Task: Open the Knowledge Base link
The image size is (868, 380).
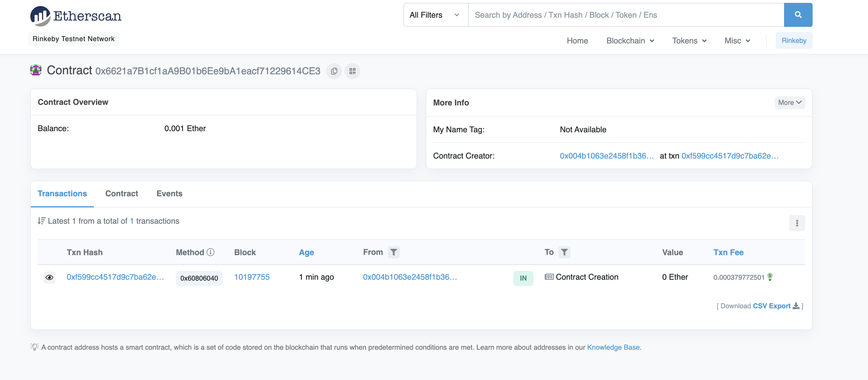Action: (x=613, y=347)
